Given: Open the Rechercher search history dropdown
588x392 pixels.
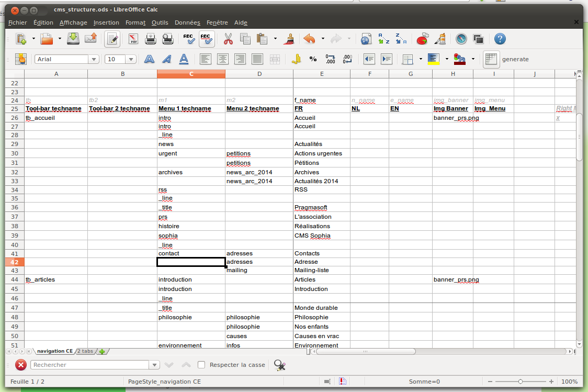Looking at the screenshot, I should tap(154, 365).
